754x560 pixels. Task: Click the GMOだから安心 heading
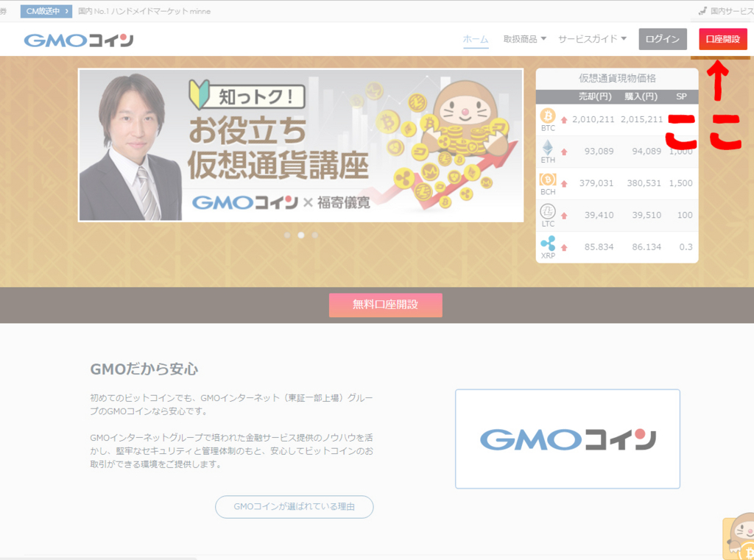click(144, 369)
